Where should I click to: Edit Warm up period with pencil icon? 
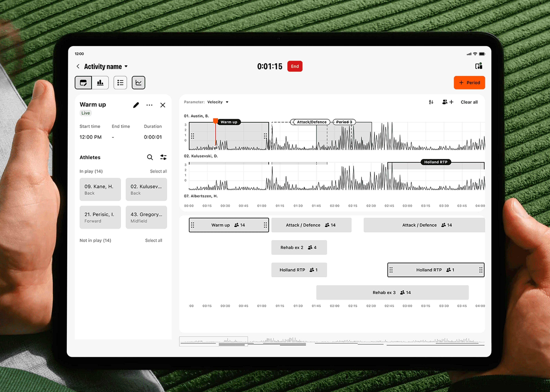click(136, 105)
